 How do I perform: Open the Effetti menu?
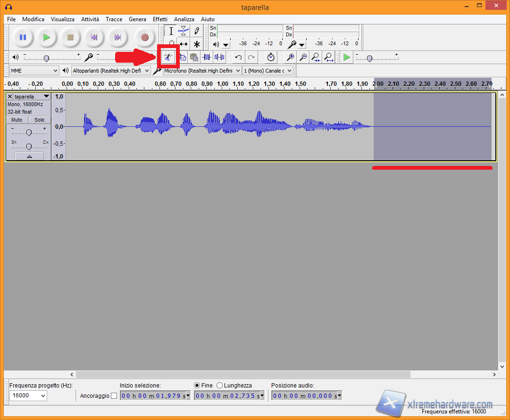[x=160, y=19]
